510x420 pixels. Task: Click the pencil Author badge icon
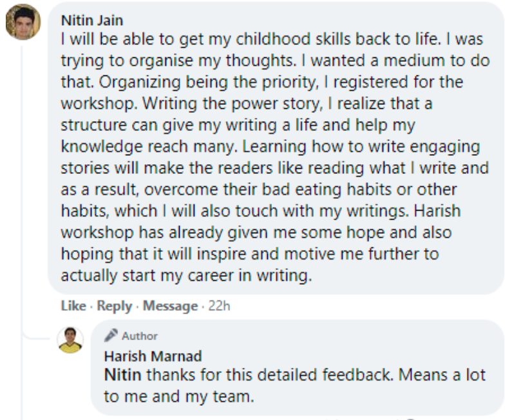click(111, 336)
